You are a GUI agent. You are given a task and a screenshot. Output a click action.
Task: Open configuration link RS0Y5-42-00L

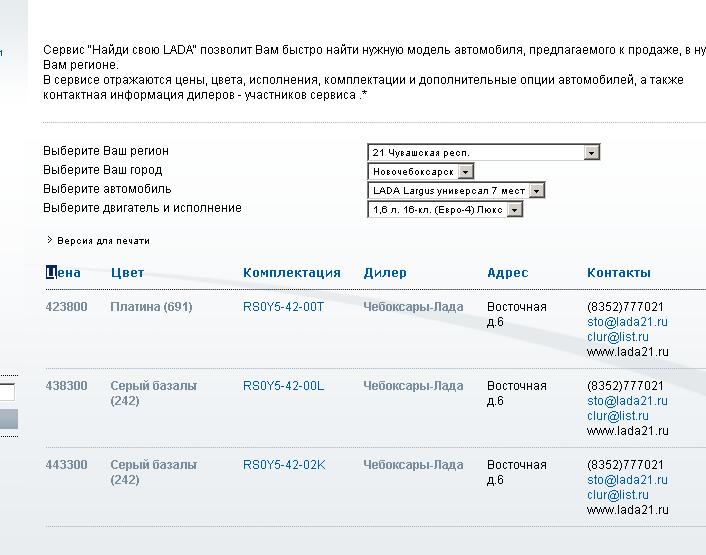[283, 386]
